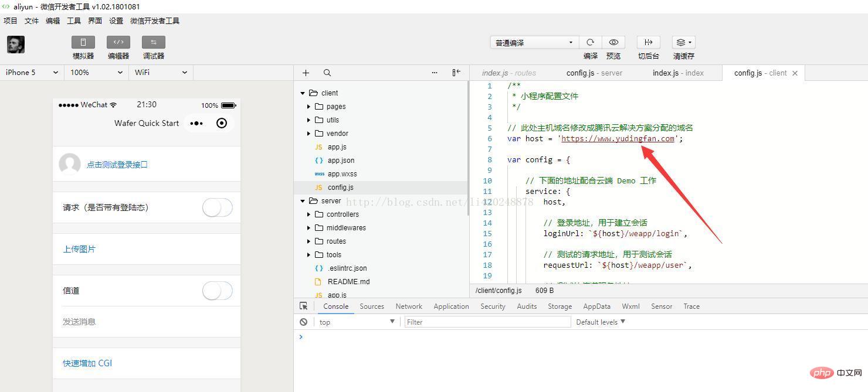This screenshot has width=868, height=392.
Task: Switch to the index.js index tab
Action: [x=678, y=73]
